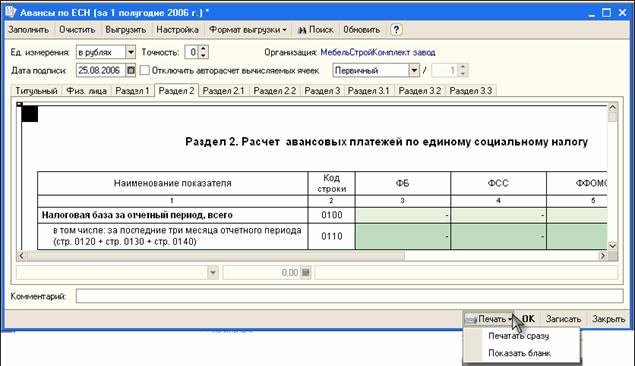
Task: Click the code cell '0110'
Action: (332, 236)
